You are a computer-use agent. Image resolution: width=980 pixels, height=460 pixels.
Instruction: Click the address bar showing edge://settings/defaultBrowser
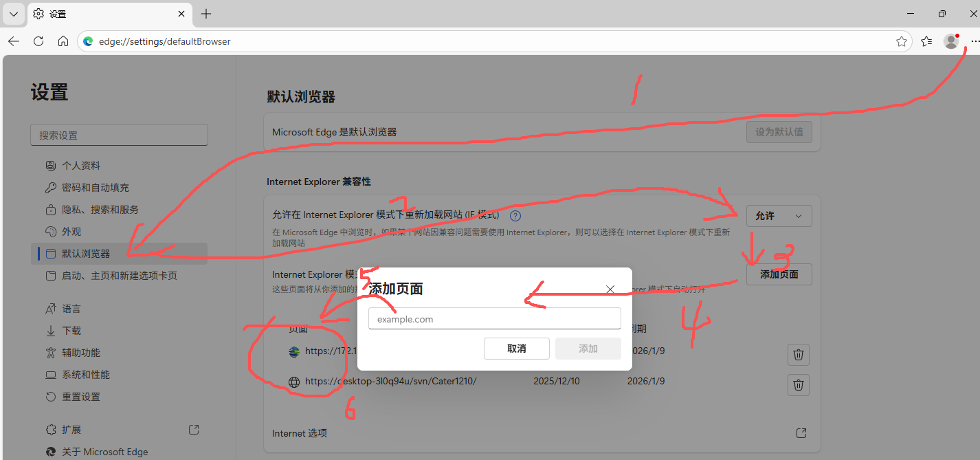pyautogui.click(x=493, y=41)
